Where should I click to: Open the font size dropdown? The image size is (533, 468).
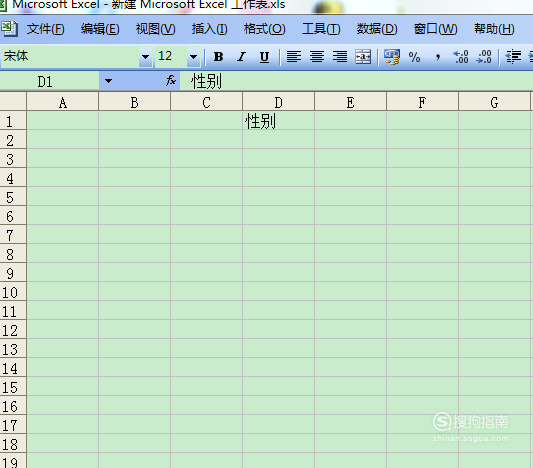193,57
